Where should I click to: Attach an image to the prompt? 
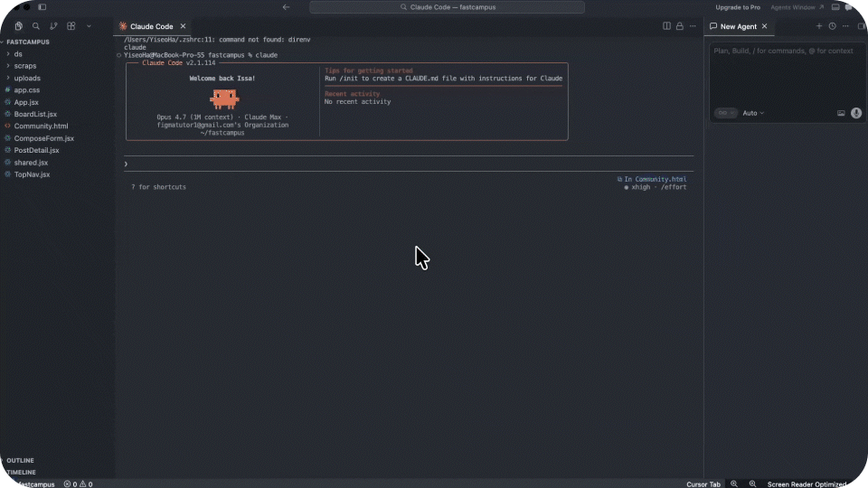(841, 113)
